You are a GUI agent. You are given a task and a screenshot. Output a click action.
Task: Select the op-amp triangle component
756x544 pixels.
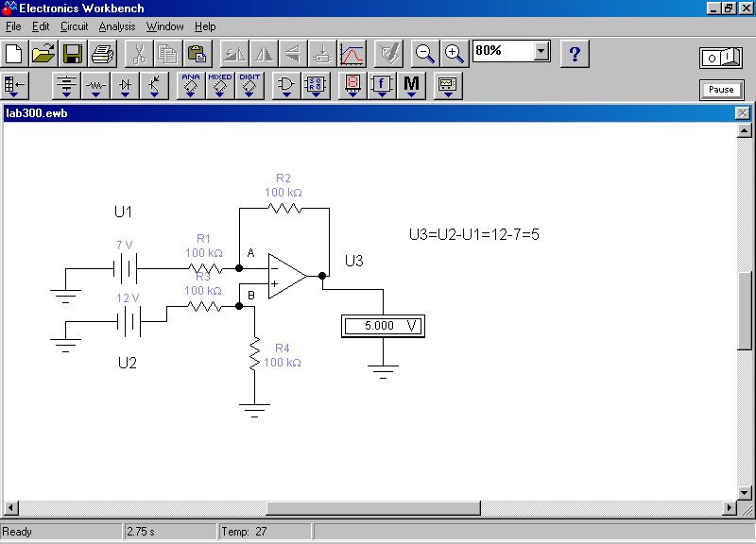coord(288,276)
